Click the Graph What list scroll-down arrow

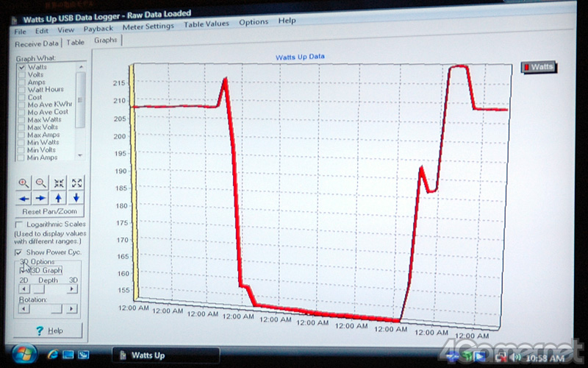[80, 155]
